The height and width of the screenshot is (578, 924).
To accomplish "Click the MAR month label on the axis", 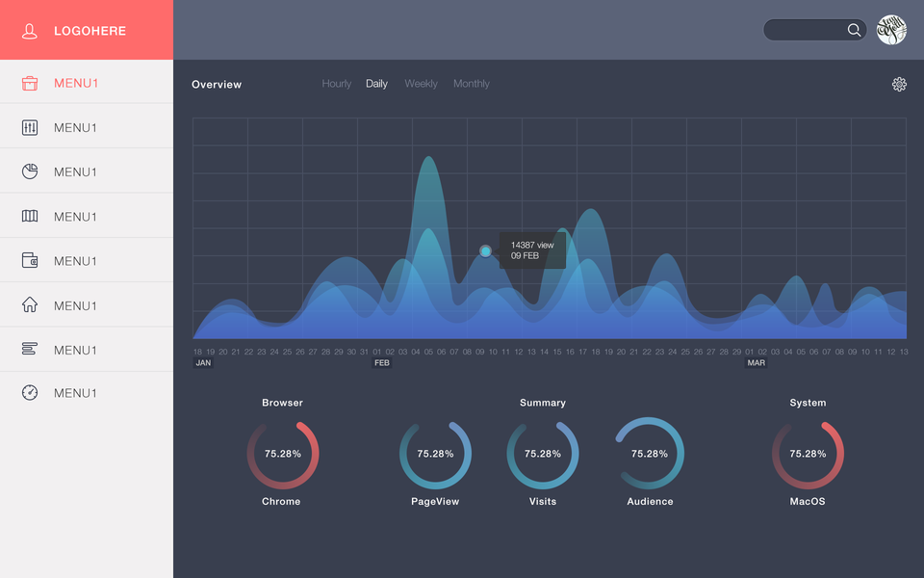I will coord(757,363).
